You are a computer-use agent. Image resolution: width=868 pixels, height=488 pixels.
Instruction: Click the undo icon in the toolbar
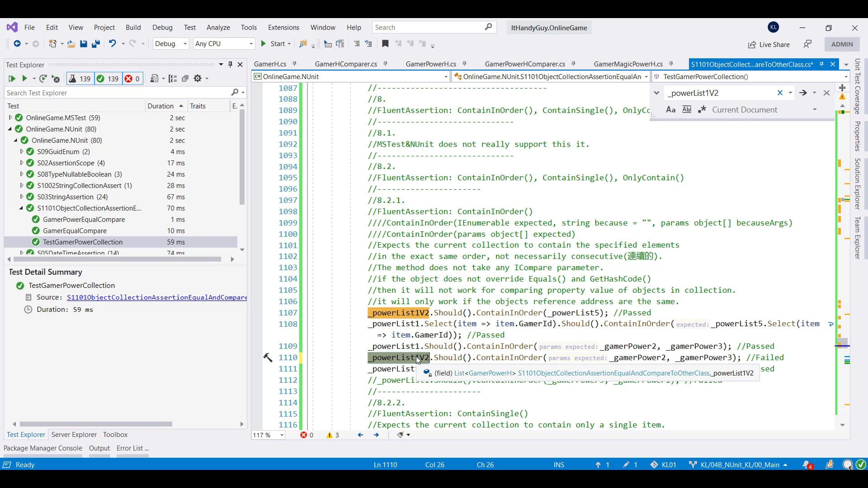pos(113,44)
